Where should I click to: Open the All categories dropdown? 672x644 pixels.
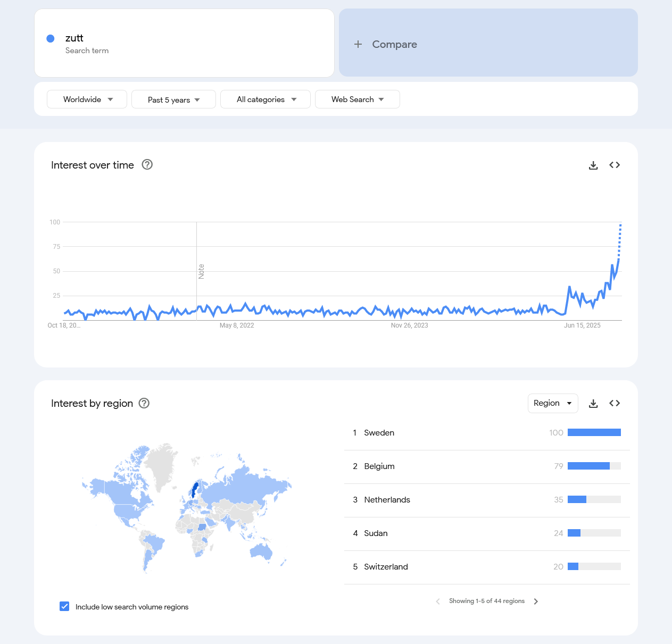coord(266,99)
